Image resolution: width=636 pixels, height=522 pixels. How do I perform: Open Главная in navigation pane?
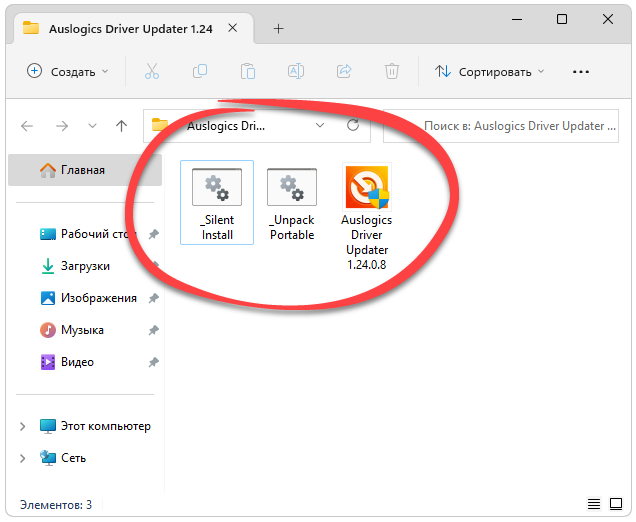85,170
